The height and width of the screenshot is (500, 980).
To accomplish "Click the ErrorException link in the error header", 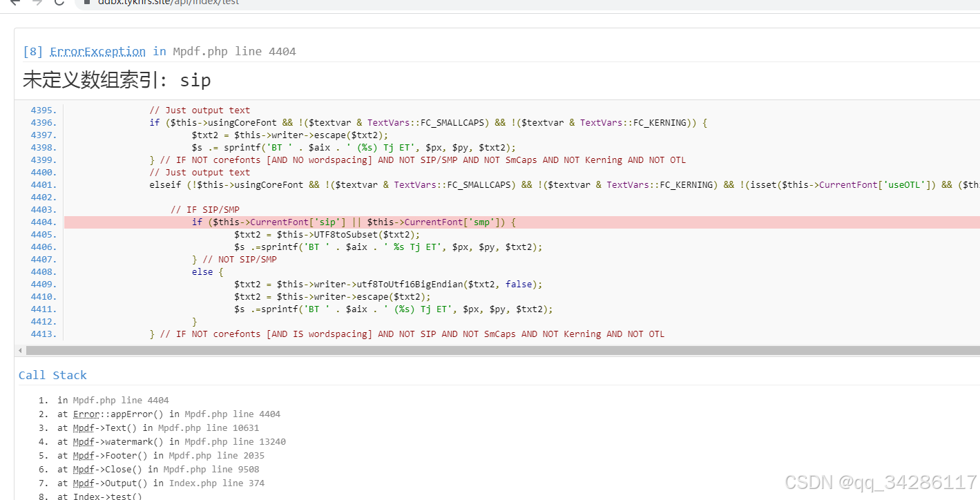I will (97, 51).
